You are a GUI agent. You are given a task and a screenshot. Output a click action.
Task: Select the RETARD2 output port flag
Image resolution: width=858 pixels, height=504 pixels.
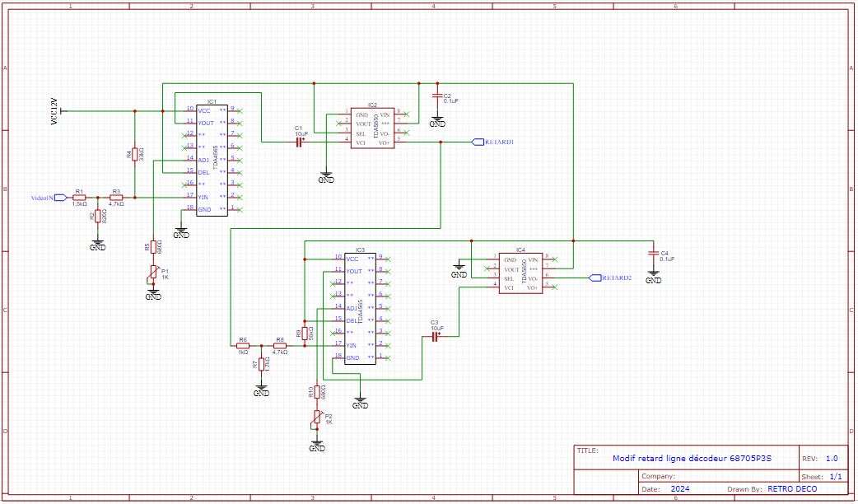tap(596, 278)
